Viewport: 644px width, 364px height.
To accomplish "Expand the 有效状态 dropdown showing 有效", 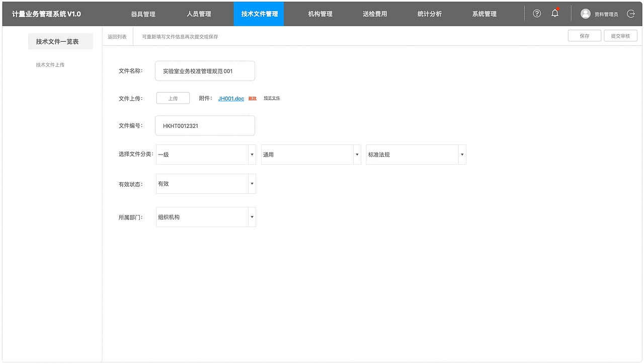I will (x=206, y=184).
